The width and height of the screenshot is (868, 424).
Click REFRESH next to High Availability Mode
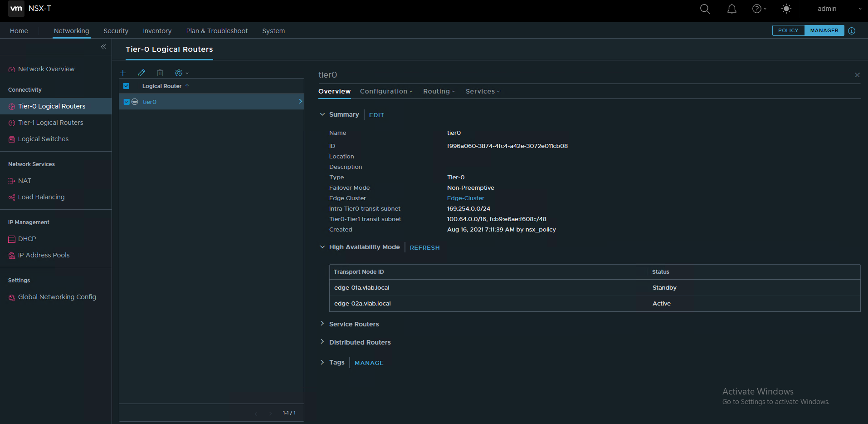(424, 248)
